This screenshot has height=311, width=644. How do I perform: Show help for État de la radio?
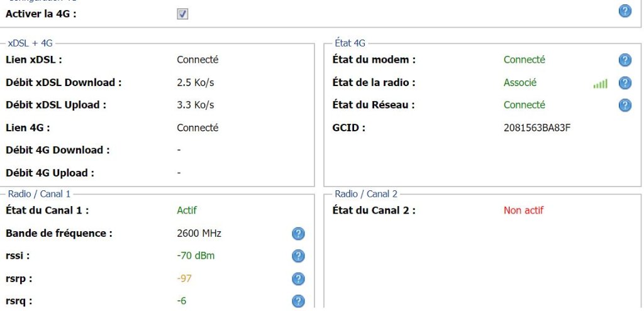625,83
